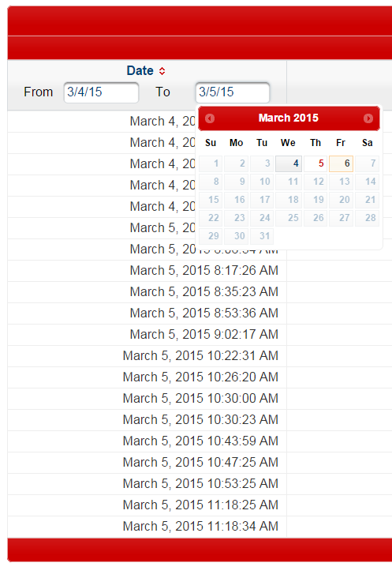Screen dimensions: 392x563
Task: Click disabled day 31 in calendar
Action: [262, 236]
